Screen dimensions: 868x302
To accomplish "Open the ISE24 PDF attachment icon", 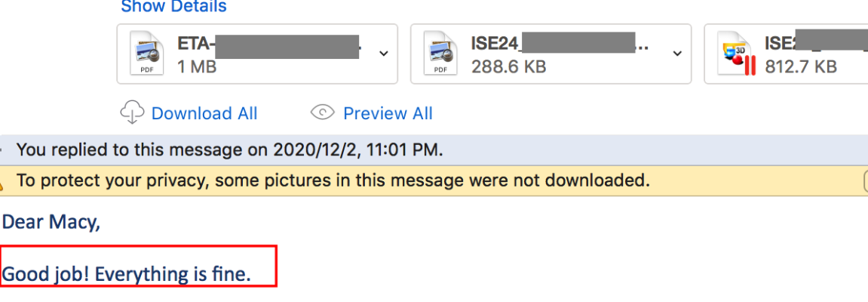I will point(440,53).
